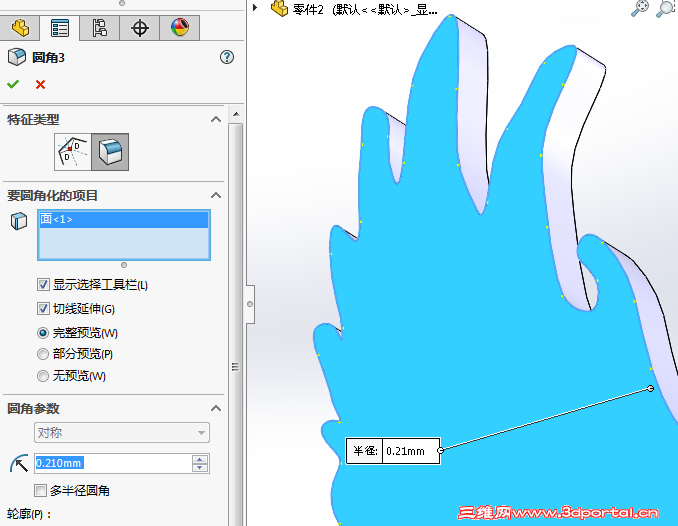The image size is (678, 526).
Task: Click the help question mark icon
Action: 227,57
